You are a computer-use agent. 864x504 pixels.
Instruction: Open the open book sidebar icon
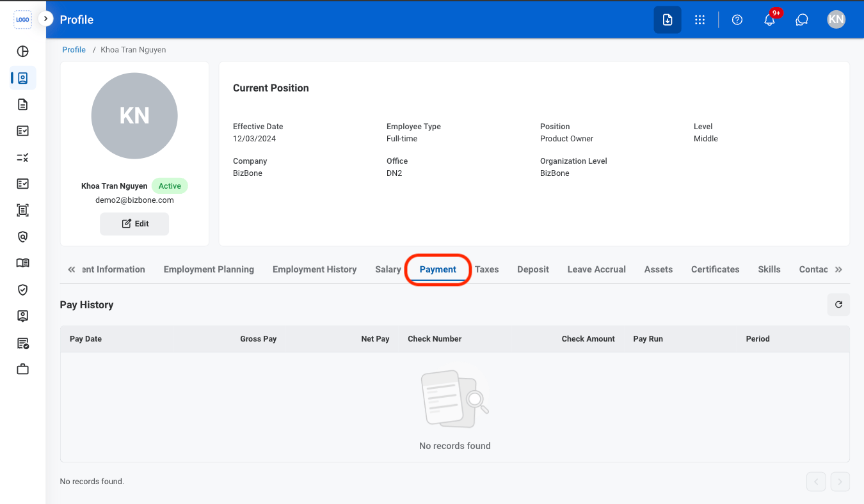[x=22, y=263]
